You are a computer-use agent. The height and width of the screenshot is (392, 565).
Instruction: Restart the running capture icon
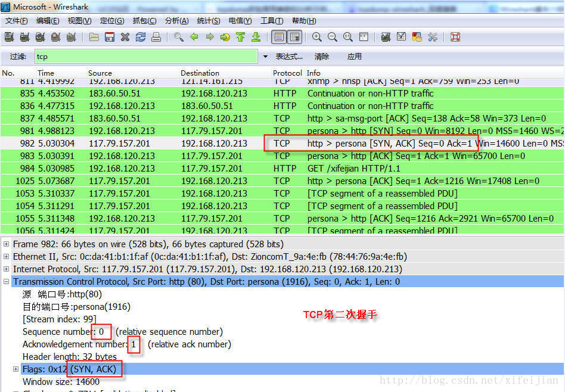coord(71,37)
